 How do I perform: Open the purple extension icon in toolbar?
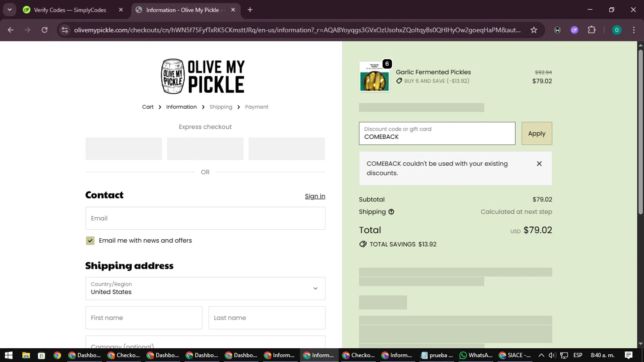(x=574, y=30)
